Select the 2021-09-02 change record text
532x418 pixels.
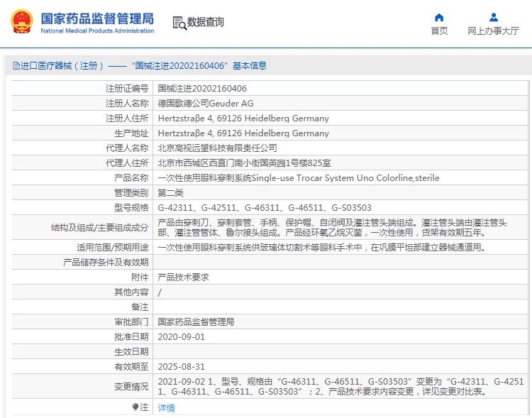(x=340, y=387)
